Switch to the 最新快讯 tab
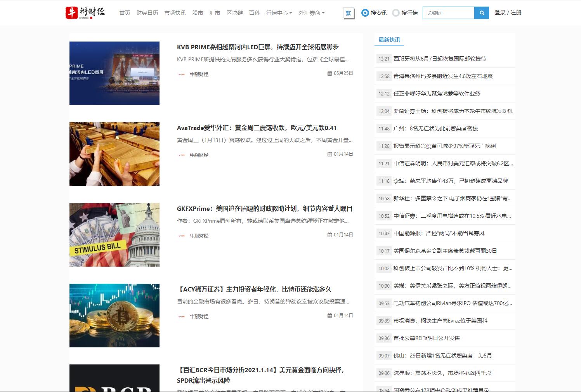This screenshot has height=392, width=581. 389,40
